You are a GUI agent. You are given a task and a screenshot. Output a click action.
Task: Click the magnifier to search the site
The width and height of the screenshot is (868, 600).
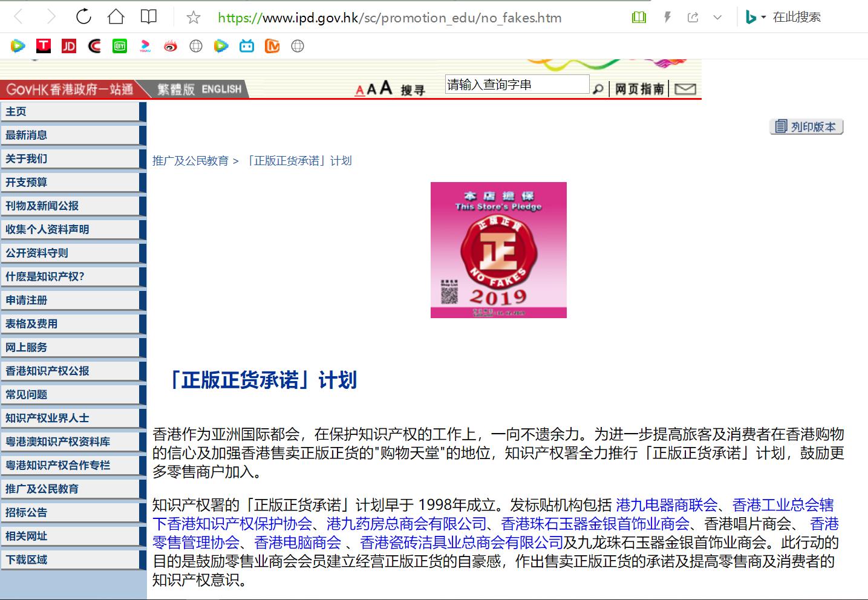click(x=598, y=89)
